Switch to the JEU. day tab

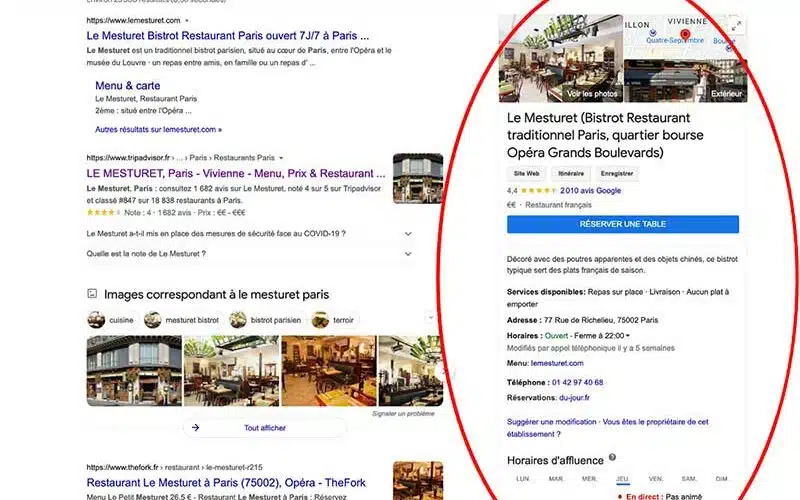(x=623, y=479)
